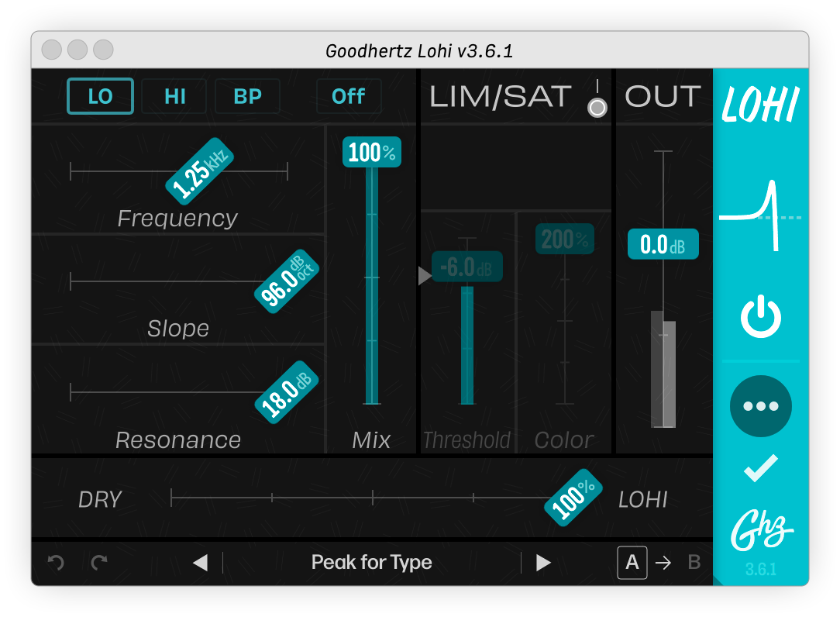Copy A to B with arrow
This screenshot has width=840, height=617.
tap(663, 563)
